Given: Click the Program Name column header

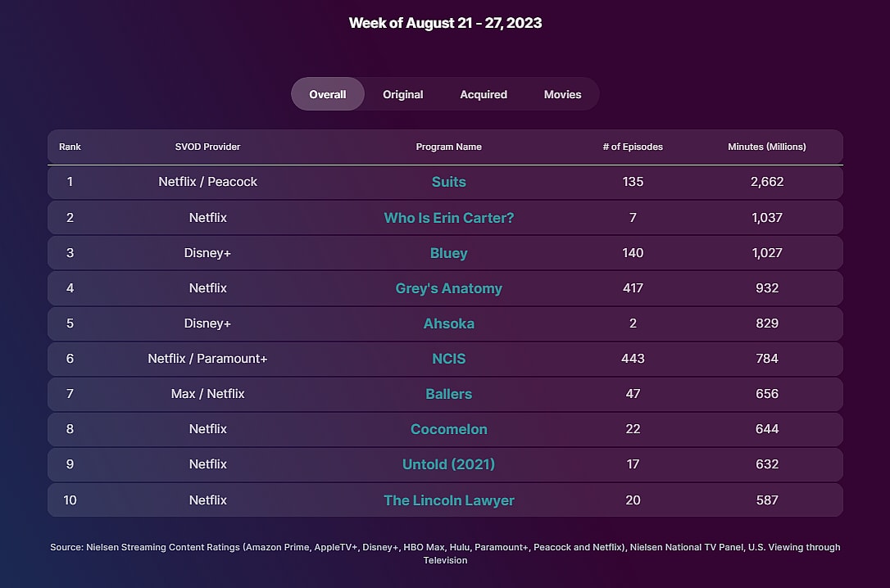Looking at the screenshot, I should pyautogui.click(x=448, y=147).
